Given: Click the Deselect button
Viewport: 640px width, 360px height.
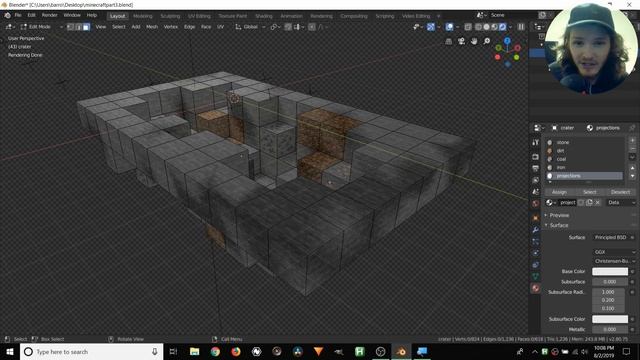Looking at the screenshot, I should point(620,192).
